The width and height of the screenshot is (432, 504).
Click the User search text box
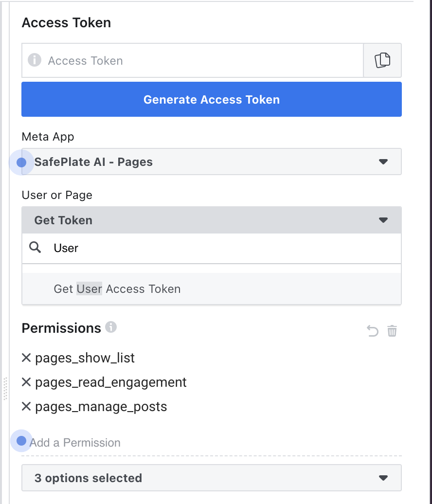(146, 248)
